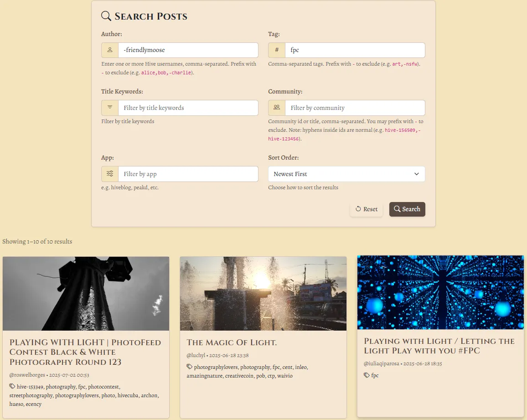
Task: Click the person icon beside the Author field
Action: (110, 50)
